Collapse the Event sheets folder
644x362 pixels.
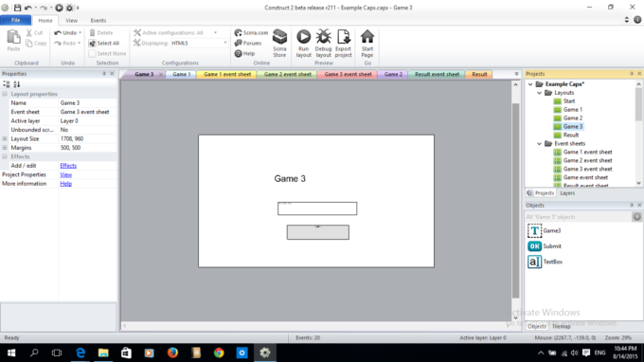[x=539, y=143]
